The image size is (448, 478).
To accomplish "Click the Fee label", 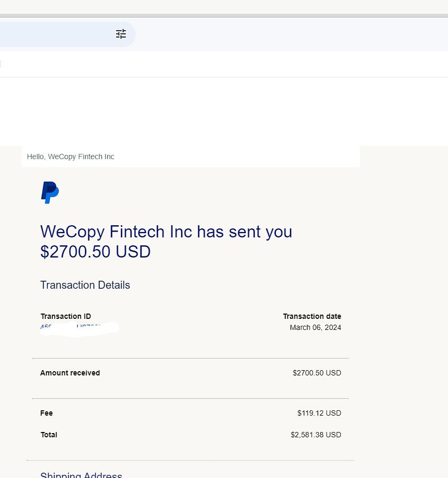I will pyautogui.click(x=46, y=413).
